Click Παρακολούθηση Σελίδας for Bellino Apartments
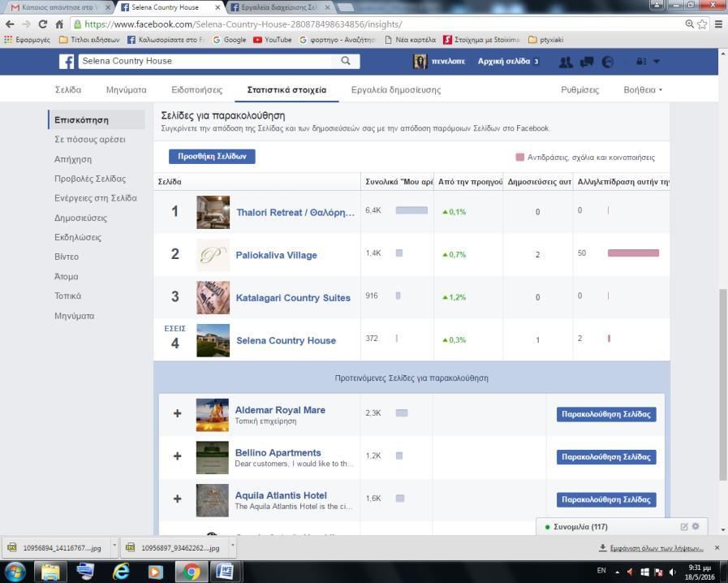The width and height of the screenshot is (728, 583). point(606,456)
